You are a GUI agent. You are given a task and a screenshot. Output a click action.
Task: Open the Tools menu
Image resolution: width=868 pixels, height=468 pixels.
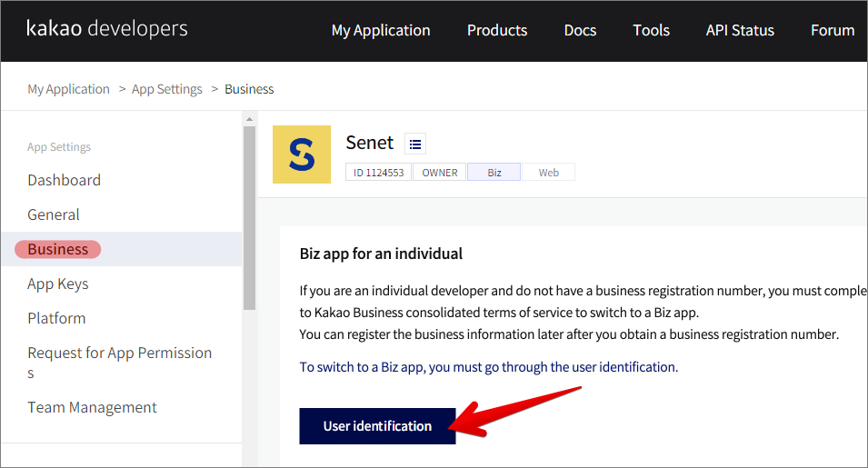point(651,30)
